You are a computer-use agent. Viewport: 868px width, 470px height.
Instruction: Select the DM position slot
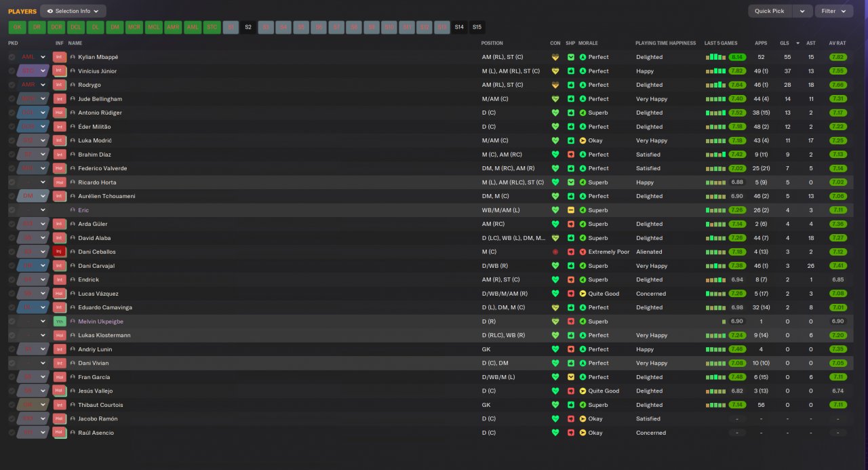(115, 27)
